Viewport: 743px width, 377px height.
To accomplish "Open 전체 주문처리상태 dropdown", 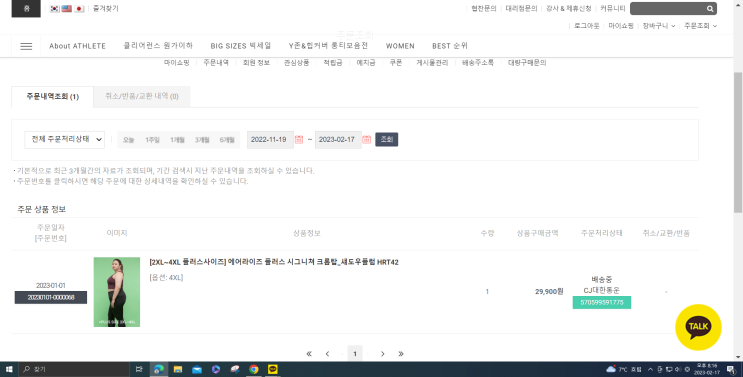I will coord(64,139).
